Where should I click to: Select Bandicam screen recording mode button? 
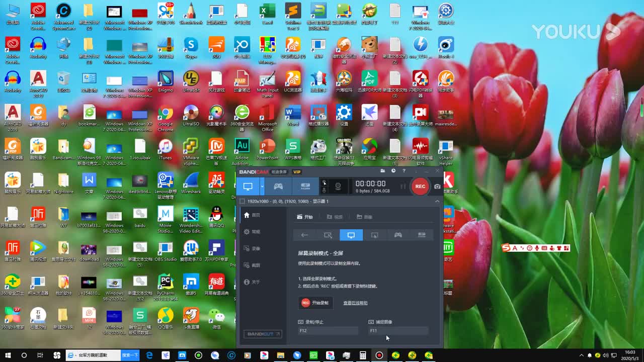click(x=248, y=187)
